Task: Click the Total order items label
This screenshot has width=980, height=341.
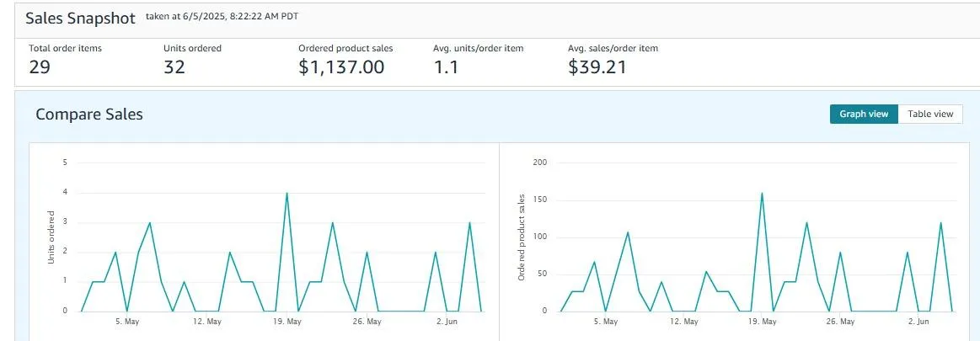Action: [65, 48]
